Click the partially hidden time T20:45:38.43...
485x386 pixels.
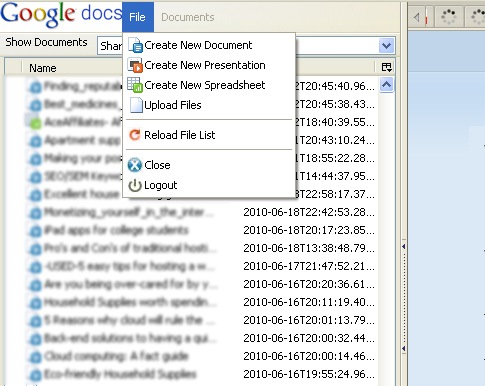click(335, 104)
